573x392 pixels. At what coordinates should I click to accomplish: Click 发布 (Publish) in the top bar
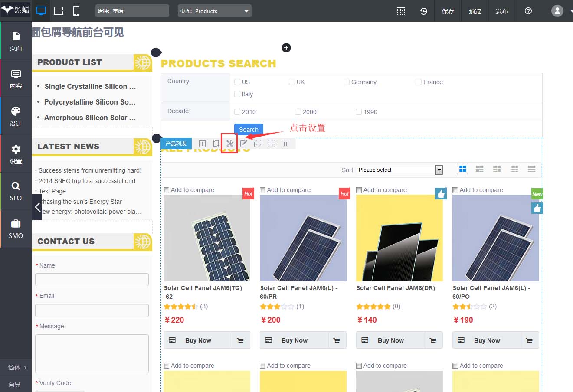(x=501, y=10)
